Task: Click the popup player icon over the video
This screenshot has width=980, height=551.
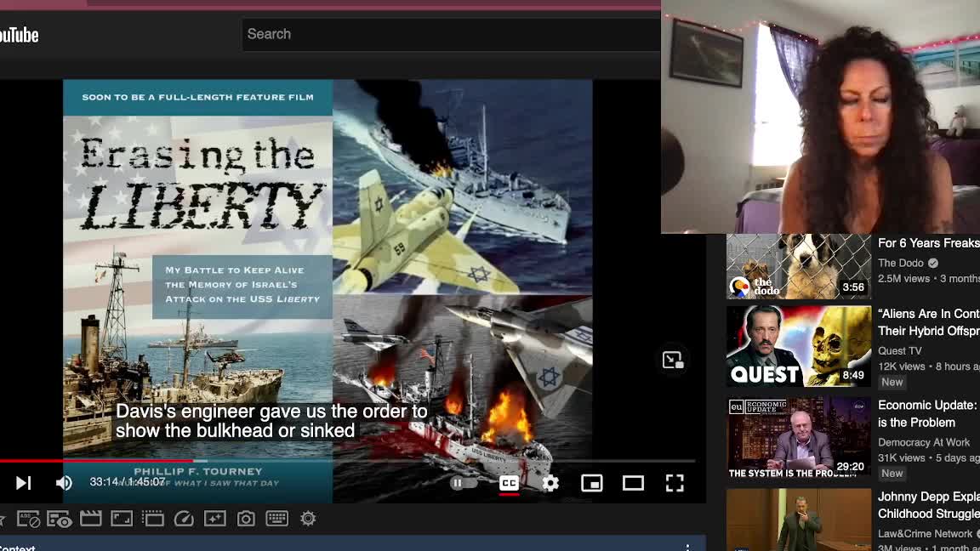Action: 673,360
